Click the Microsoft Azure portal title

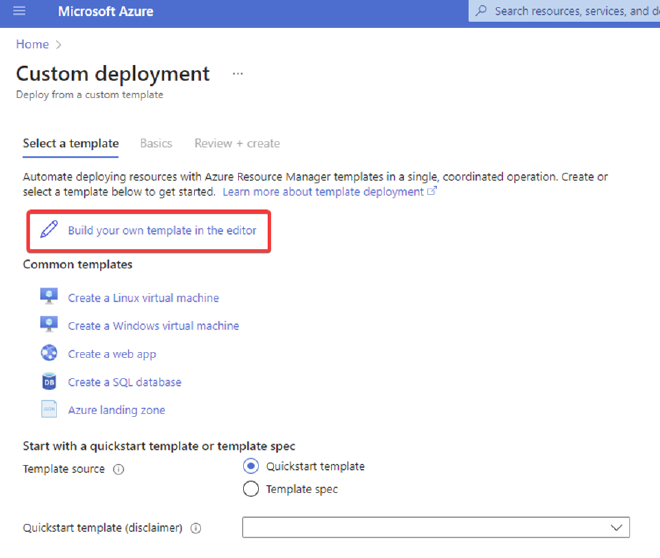tap(106, 11)
